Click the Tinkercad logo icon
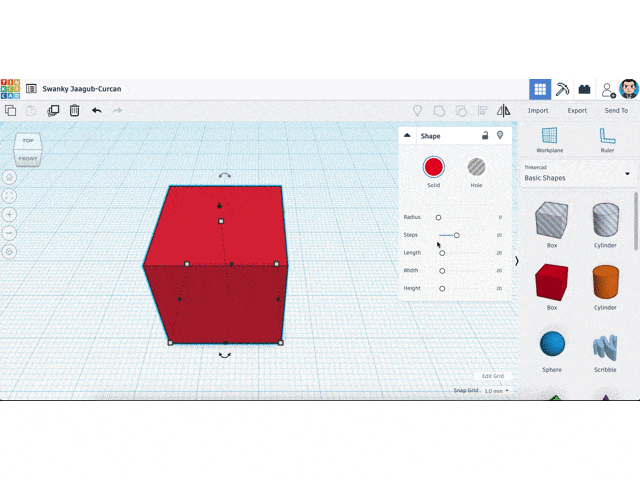640x480 pixels. pos(10,88)
